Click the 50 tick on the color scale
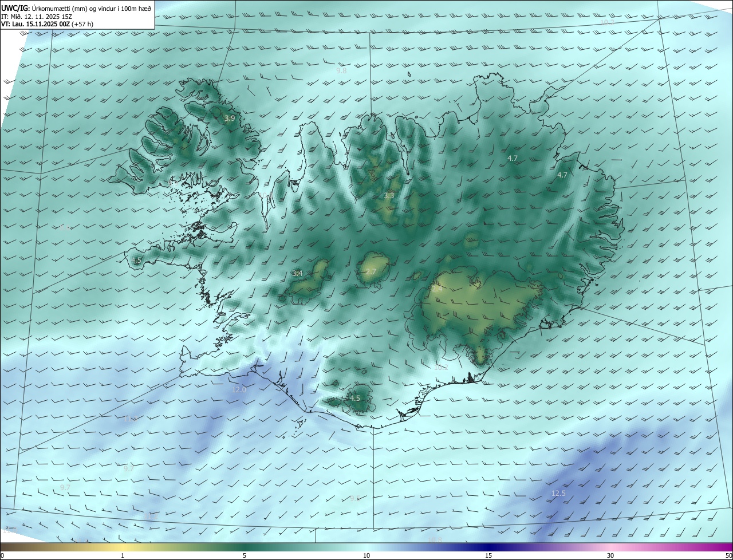The height and width of the screenshot is (560, 733). tap(728, 555)
